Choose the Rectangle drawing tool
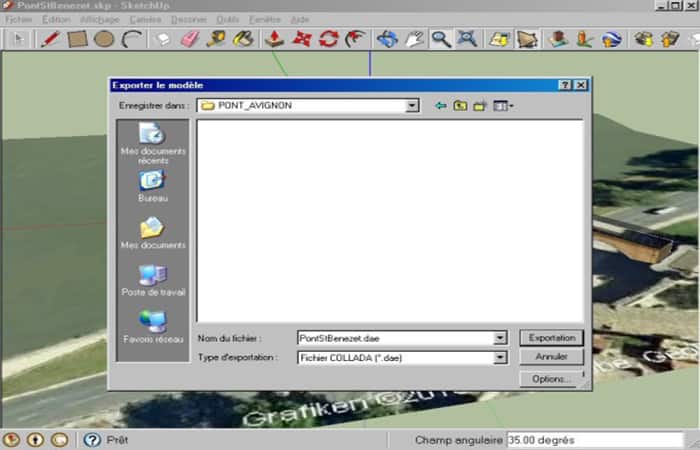Viewport: 700px width, 450px height. (x=77, y=39)
